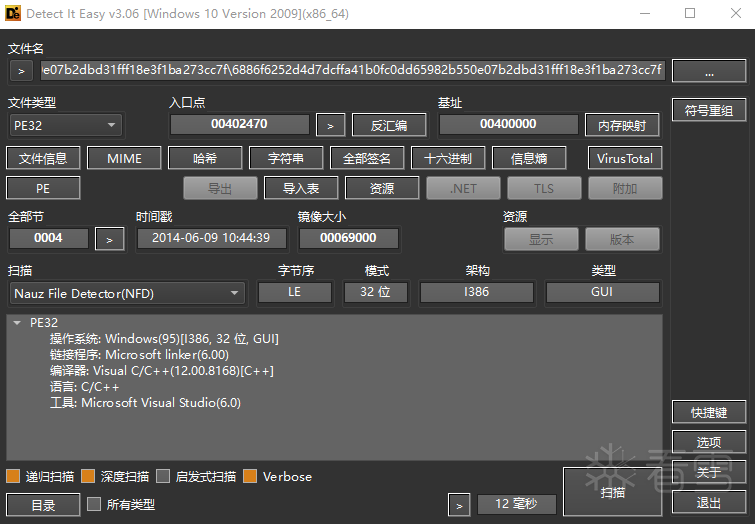Select result row 操作系统: Windows(95)

pyautogui.click(x=164, y=339)
